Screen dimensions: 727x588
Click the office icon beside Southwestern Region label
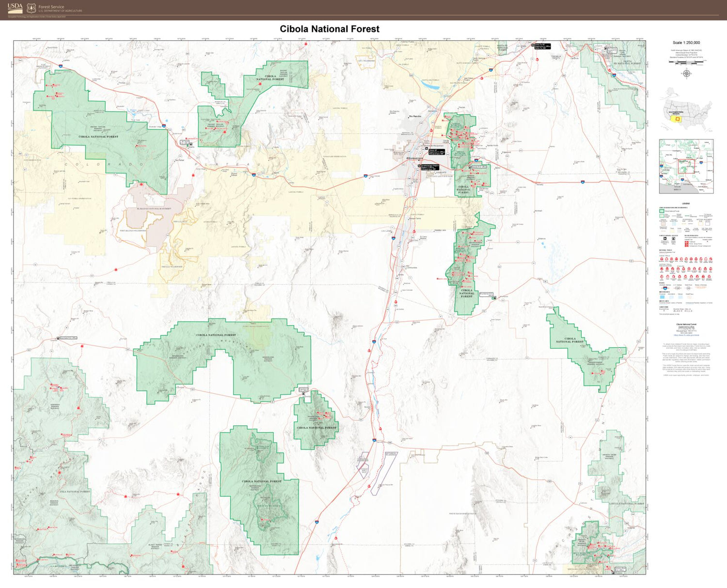pyautogui.click(x=419, y=166)
